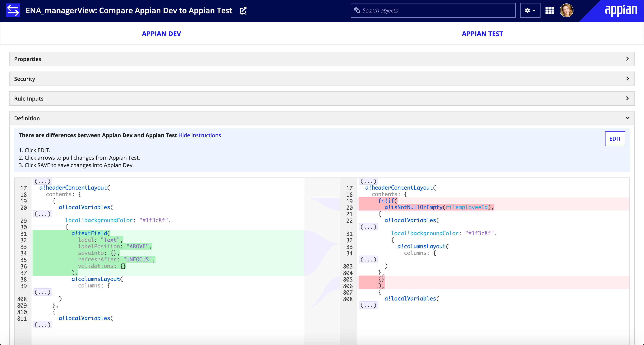This screenshot has height=345, width=644.
Task: Click line number 803 in Test gutter
Action: 348,266
